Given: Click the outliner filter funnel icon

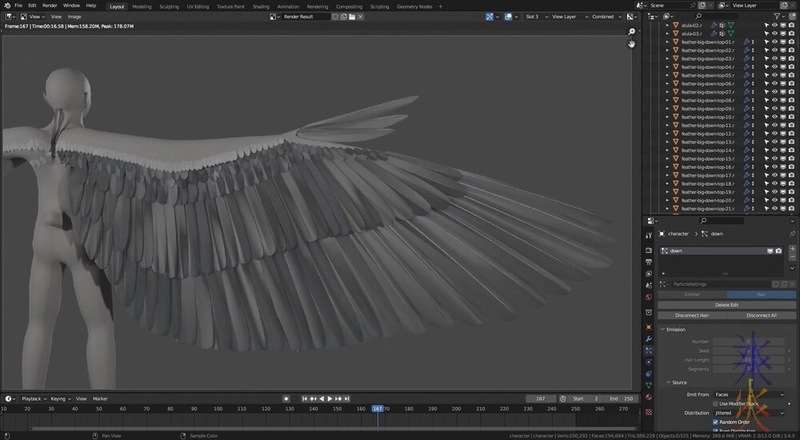Looking at the screenshot, I should (776, 17).
